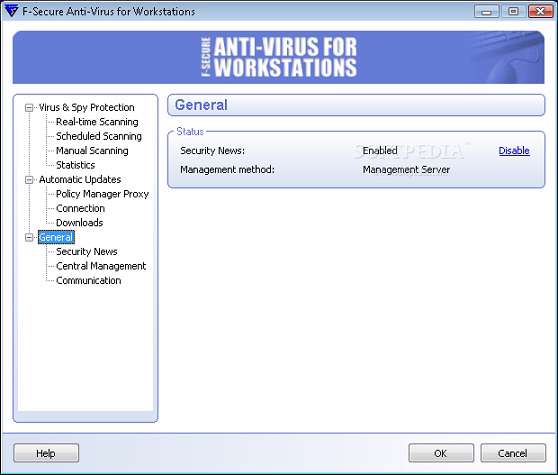The height and width of the screenshot is (475, 558).
Task: Show the Statistics page
Action: [x=75, y=165]
